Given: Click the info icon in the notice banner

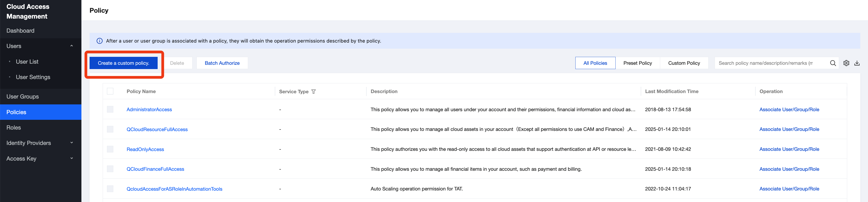Looking at the screenshot, I should (100, 41).
